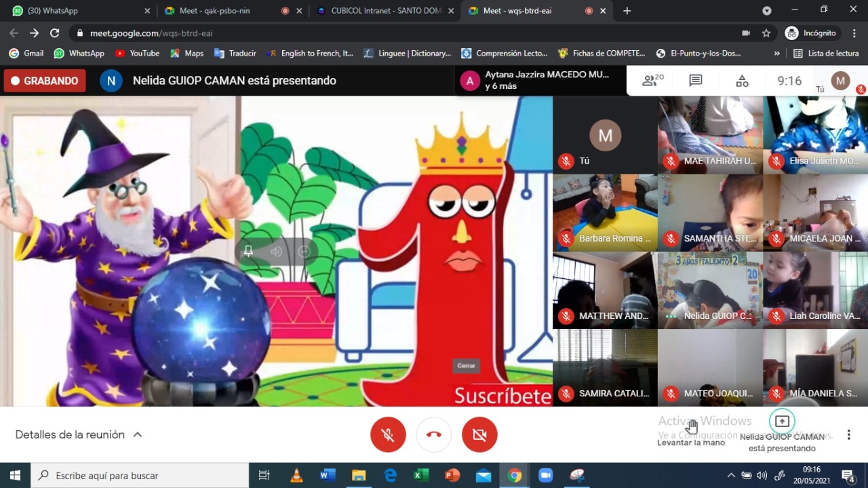The width and height of the screenshot is (868, 488).
Task: Open the chat messages icon
Action: coord(696,81)
